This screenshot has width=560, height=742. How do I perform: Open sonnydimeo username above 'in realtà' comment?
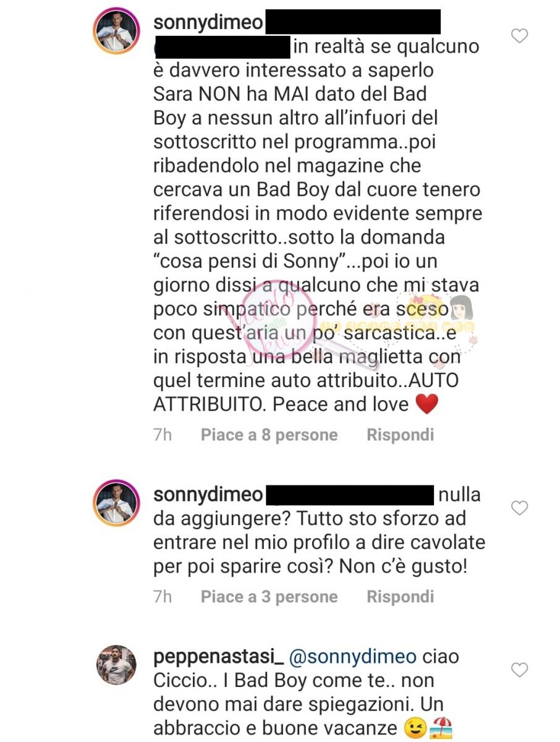pyautogui.click(x=208, y=23)
